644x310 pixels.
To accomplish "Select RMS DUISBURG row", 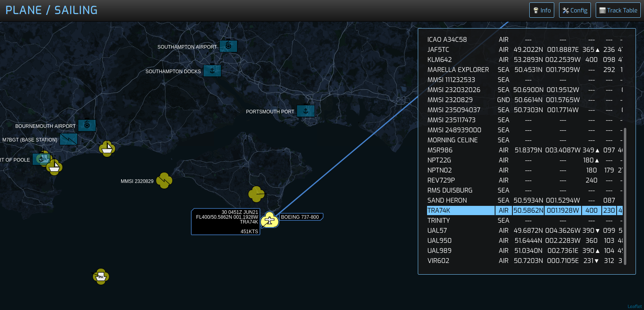I will 525,190.
